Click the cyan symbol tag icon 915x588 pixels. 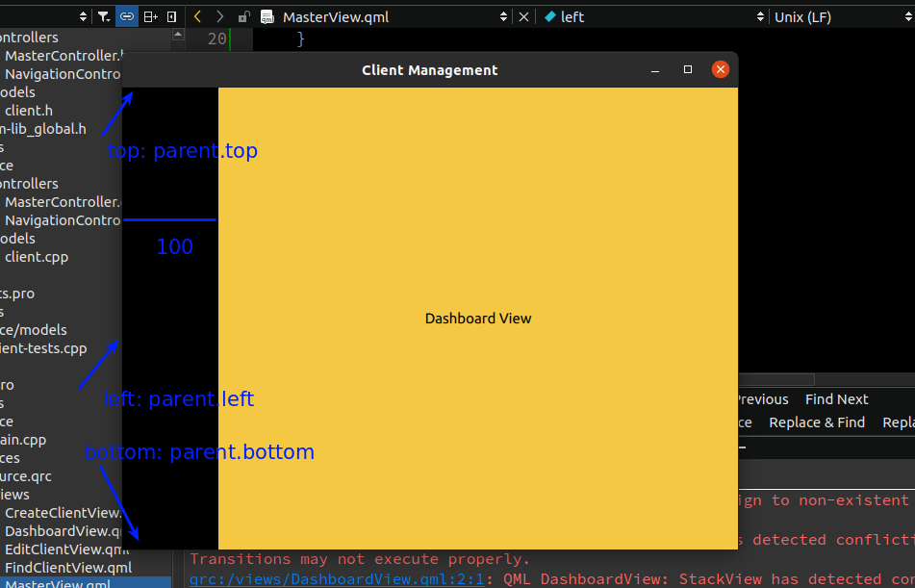tap(549, 17)
